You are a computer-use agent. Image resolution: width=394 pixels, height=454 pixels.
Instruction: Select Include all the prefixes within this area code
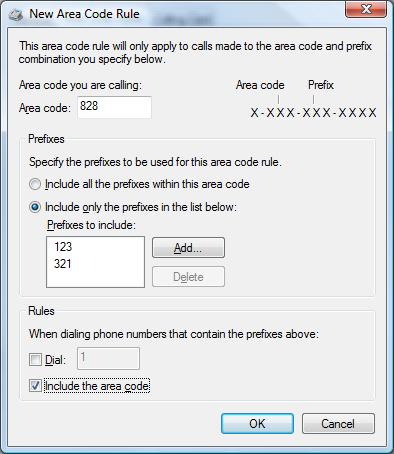point(35,184)
